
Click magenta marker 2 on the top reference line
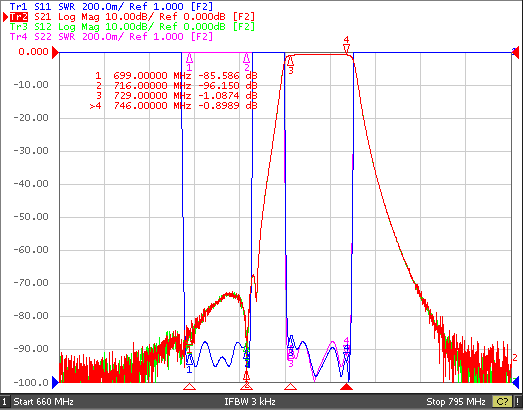click(246, 62)
